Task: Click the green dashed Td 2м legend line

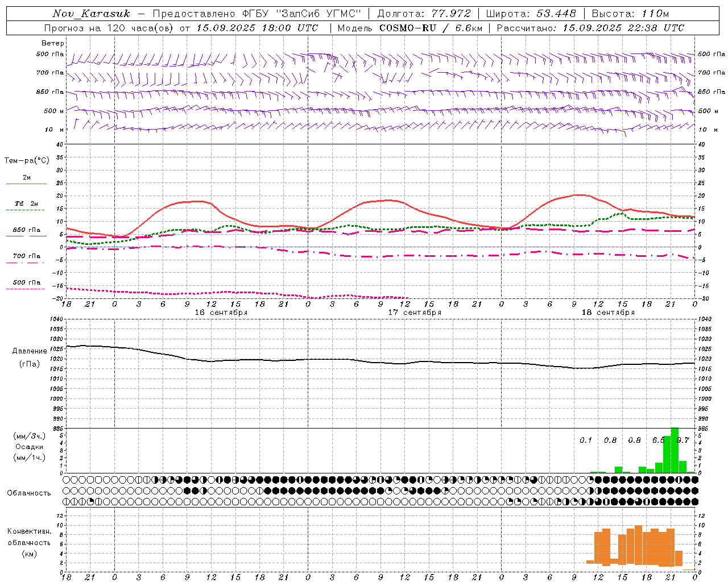Action: click(x=26, y=210)
